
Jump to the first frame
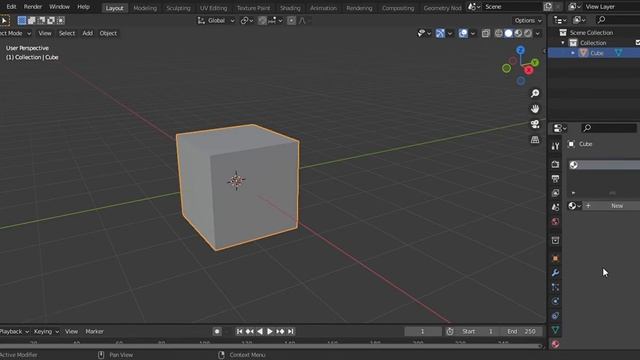pyautogui.click(x=240, y=331)
